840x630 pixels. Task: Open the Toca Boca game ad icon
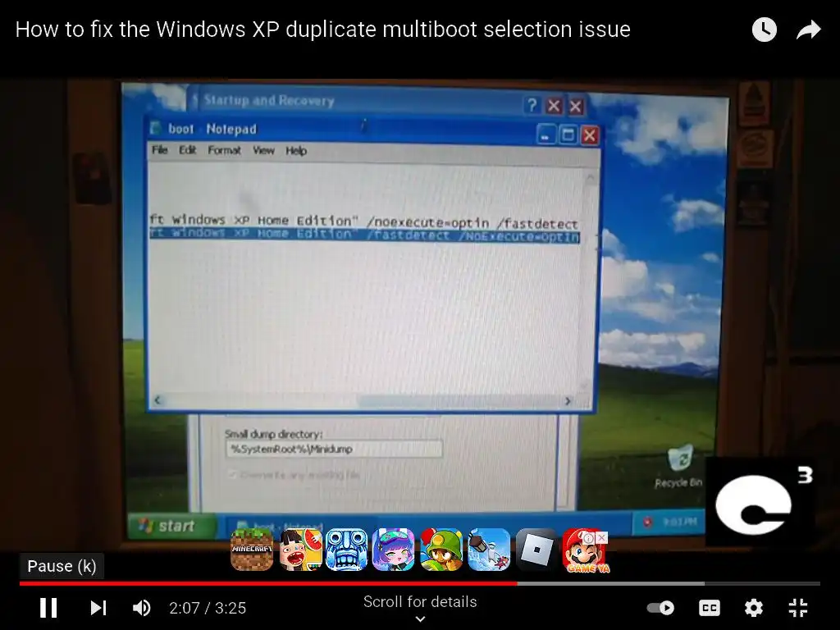(x=300, y=549)
